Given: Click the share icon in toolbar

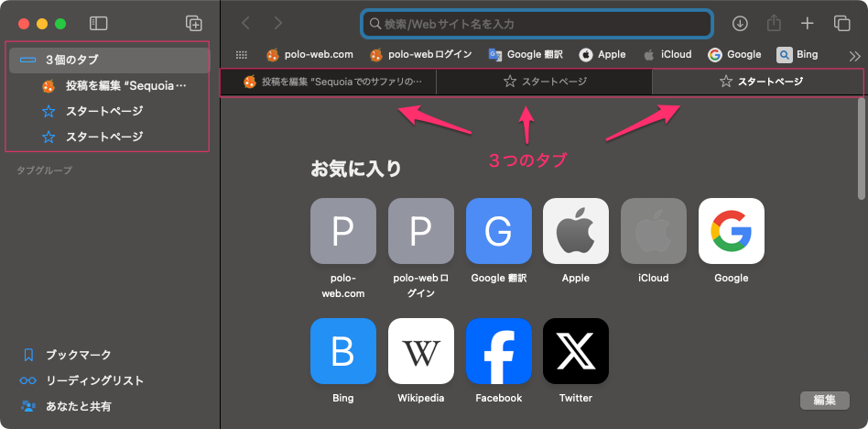Looking at the screenshot, I should (x=774, y=23).
